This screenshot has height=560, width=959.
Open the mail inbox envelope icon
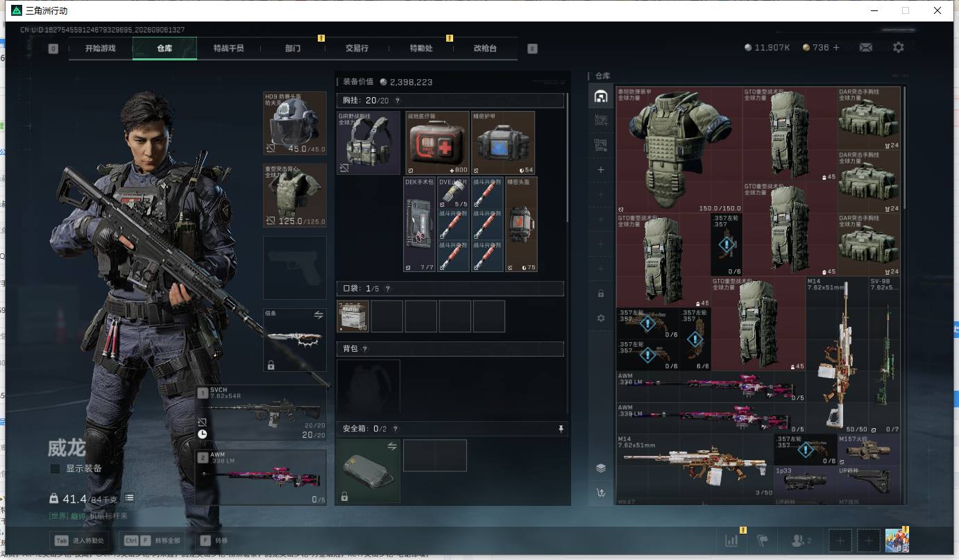point(866,47)
